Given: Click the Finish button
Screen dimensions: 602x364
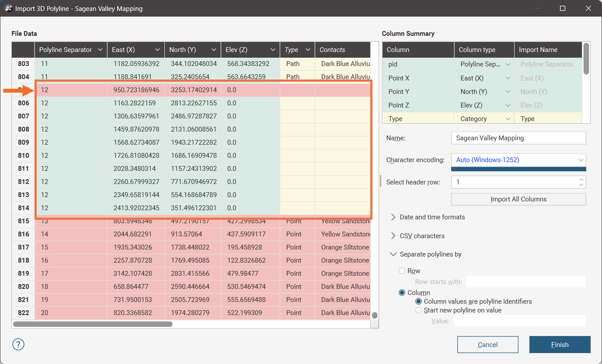Looking at the screenshot, I should tap(560, 345).
